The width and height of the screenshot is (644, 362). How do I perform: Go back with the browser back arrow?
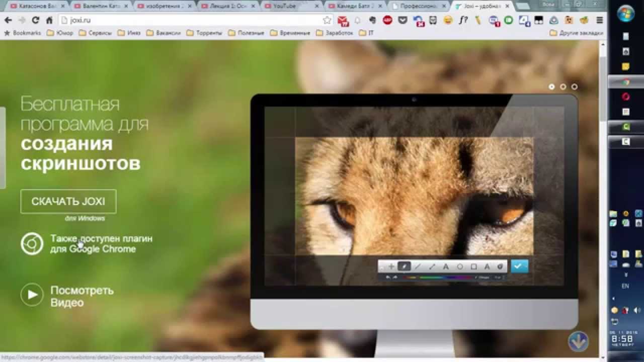(8, 20)
